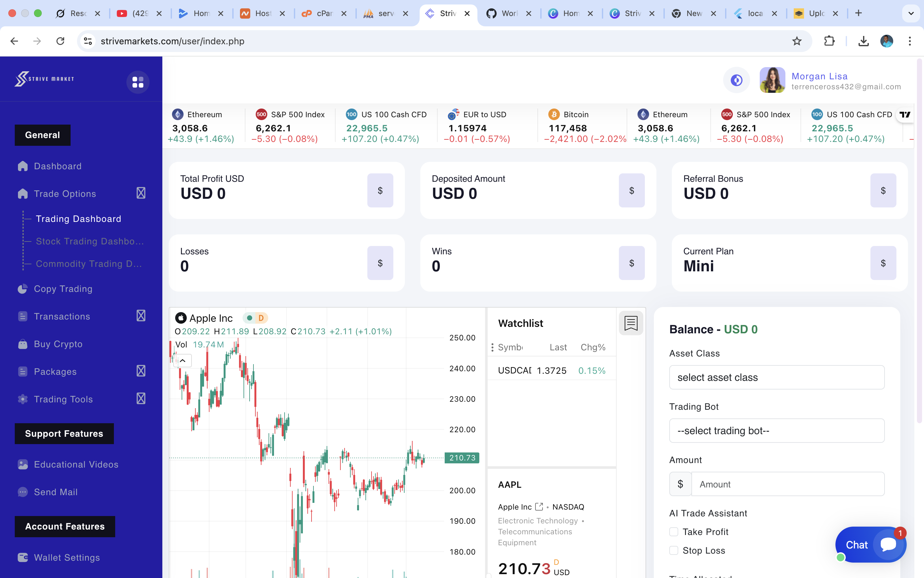The height and width of the screenshot is (578, 924).
Task: Click the TradingView logo on ticker tape
Action: click(x=905, y=114)
